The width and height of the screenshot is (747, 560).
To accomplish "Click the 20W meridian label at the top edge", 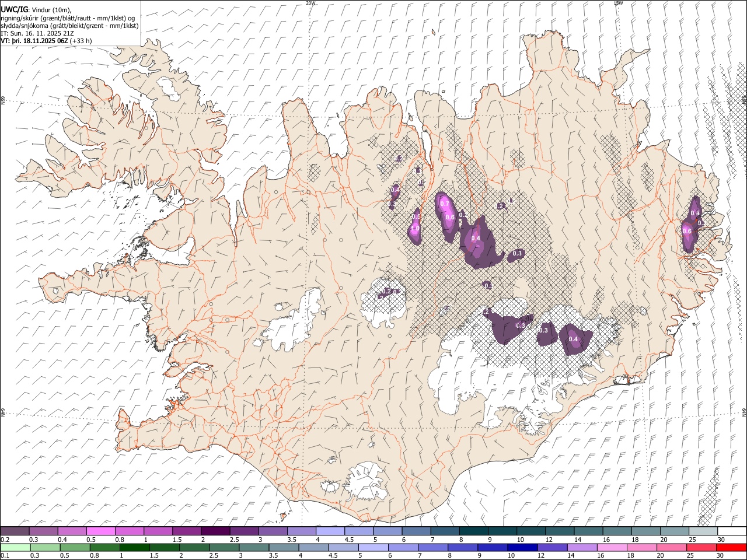I will pyautogui.click(x=310, y=3).
